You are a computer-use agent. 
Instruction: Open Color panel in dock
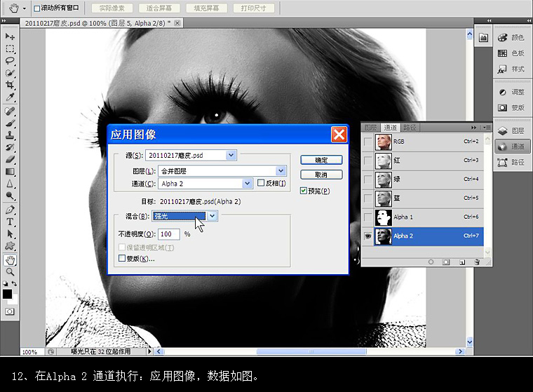511,37
